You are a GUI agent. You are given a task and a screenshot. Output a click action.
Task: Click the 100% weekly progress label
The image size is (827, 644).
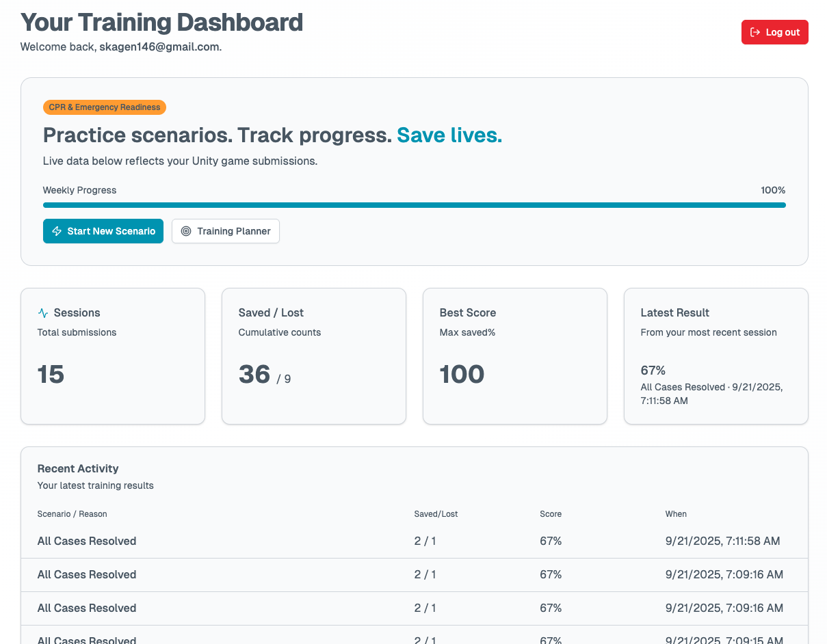click(773, 190)
